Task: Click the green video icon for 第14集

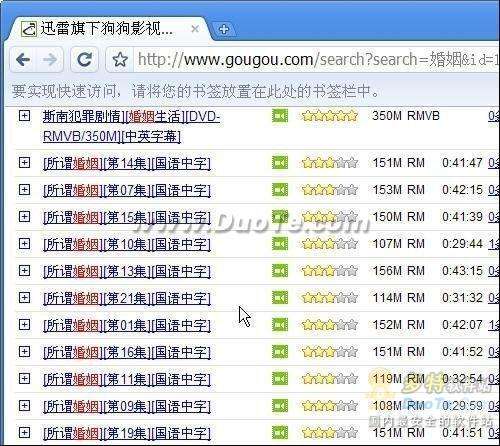Action: 280,163
